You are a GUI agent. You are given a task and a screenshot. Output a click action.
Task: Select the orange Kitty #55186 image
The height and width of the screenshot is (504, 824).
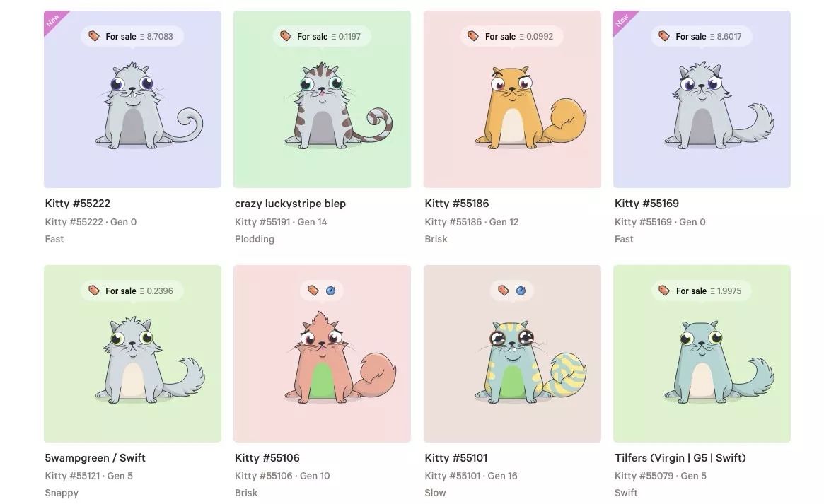[512, 99]
